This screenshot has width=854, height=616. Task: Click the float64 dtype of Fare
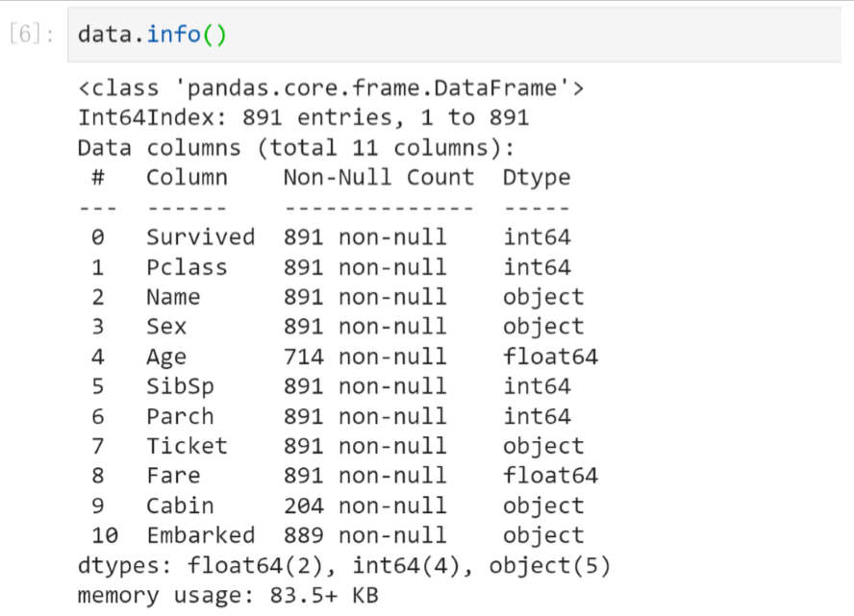(549, 476)
